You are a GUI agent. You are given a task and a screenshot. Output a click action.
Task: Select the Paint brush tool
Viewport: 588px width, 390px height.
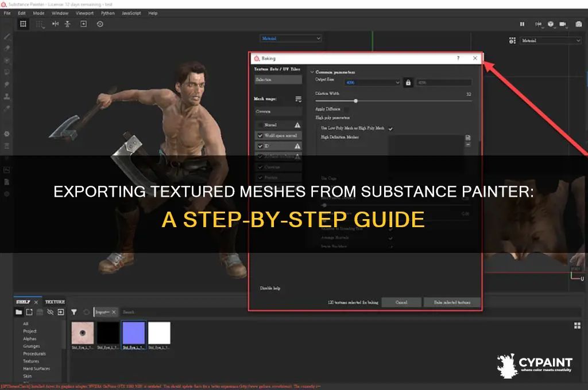tap(7, 36)
